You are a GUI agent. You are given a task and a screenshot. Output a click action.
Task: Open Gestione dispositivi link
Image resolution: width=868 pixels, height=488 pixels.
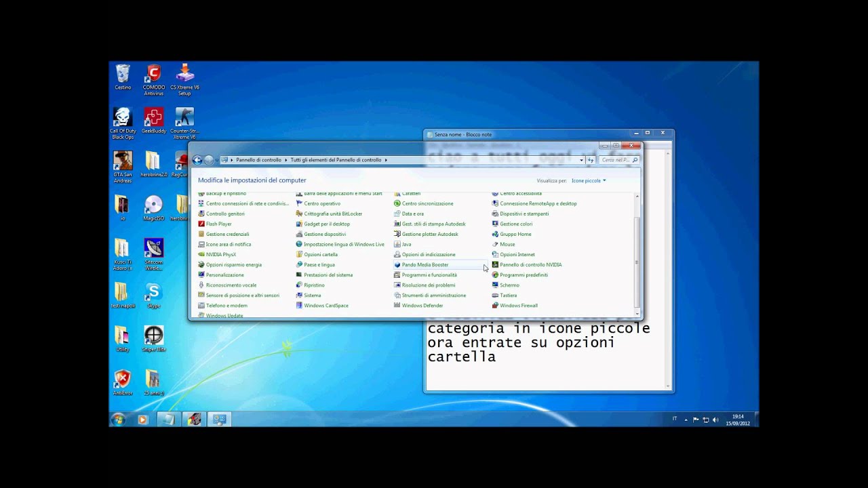point(321,234)
